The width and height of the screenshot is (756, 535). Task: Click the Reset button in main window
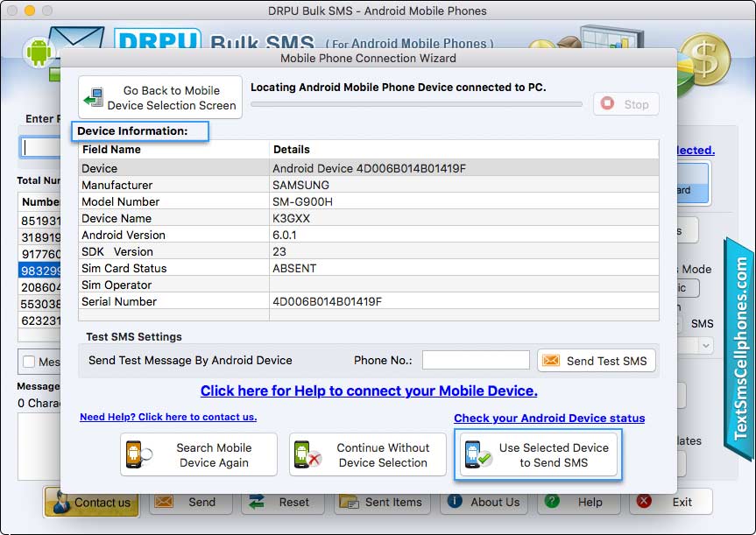pos(283,502)
